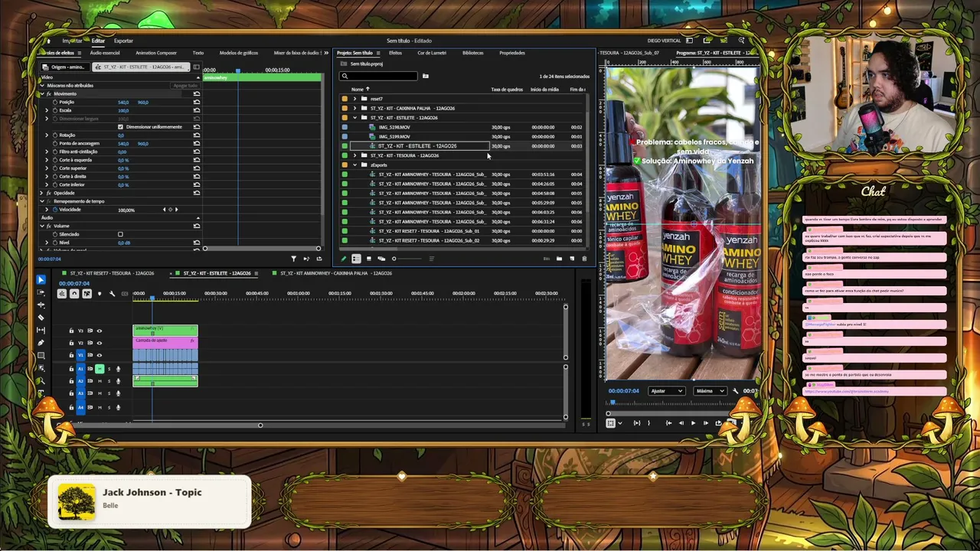Click the insert-sequence-as-nest toggle in timeline

point(62,294)
